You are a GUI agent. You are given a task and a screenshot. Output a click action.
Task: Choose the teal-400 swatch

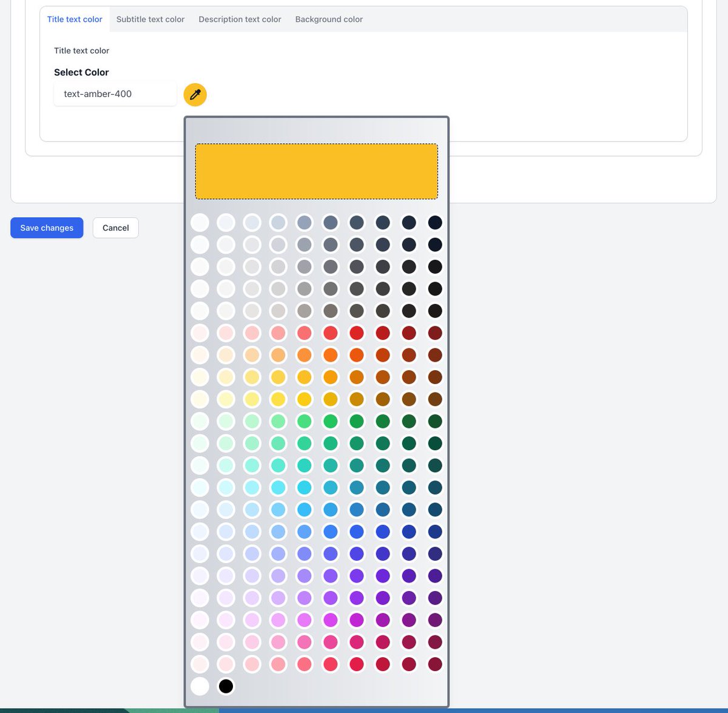coord(305,465)
